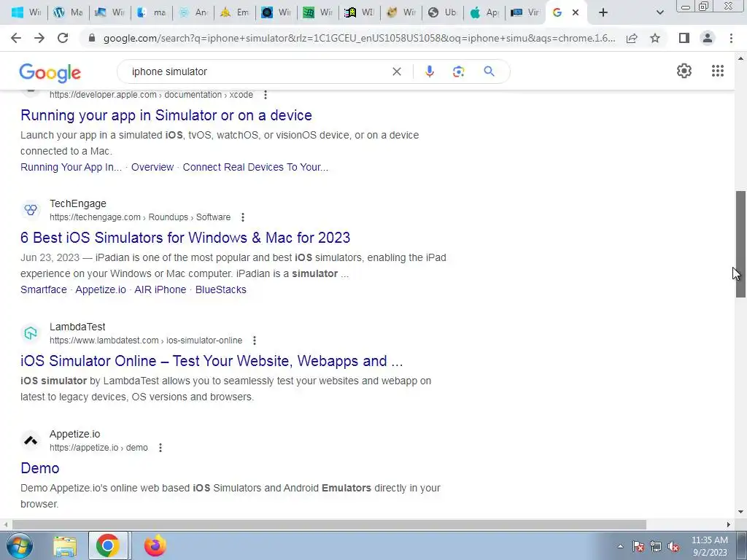Viewport: 747px width, 560px height.
Task: Reload the current page
Action: coord(63,38)
